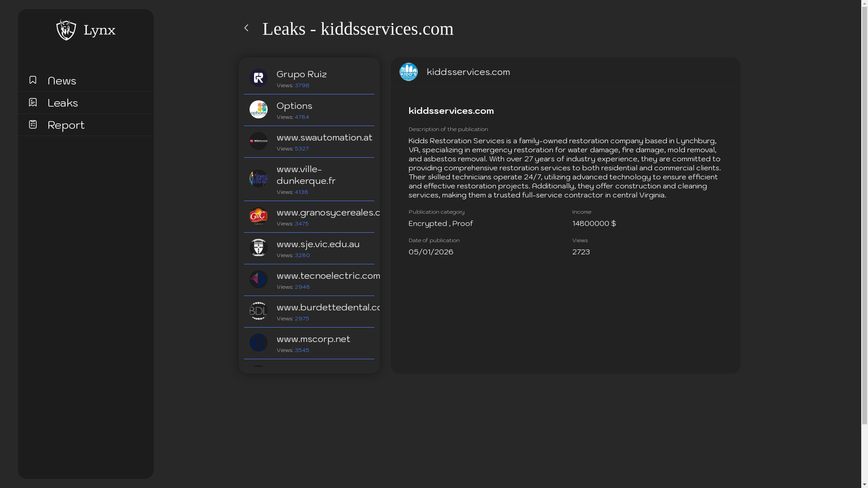The height and width of the screenshot is (488, 868).
Task: Open the News menu item
Action: click(62, 81)
